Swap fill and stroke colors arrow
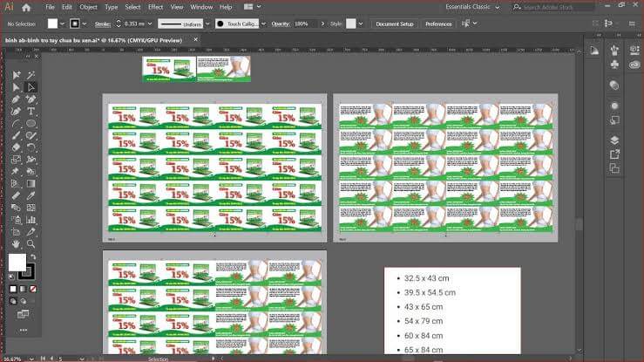 click(33, 256)
